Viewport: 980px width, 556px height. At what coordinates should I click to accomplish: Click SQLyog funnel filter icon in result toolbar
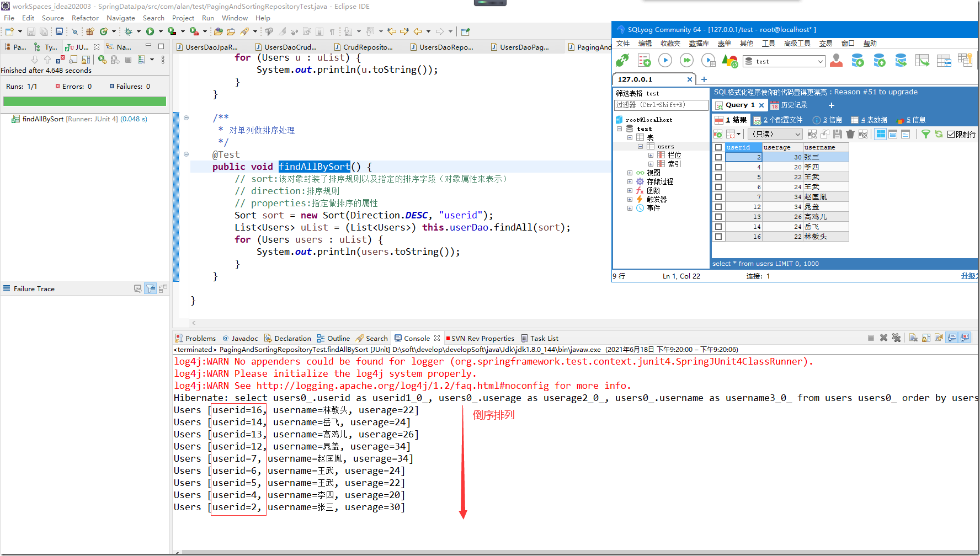pos(926,134)
